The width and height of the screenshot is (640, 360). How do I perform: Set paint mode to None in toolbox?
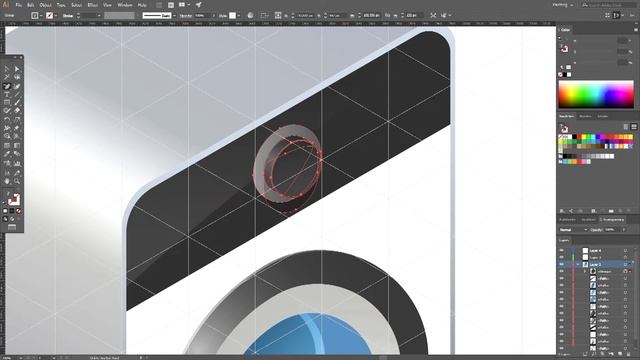18,211
